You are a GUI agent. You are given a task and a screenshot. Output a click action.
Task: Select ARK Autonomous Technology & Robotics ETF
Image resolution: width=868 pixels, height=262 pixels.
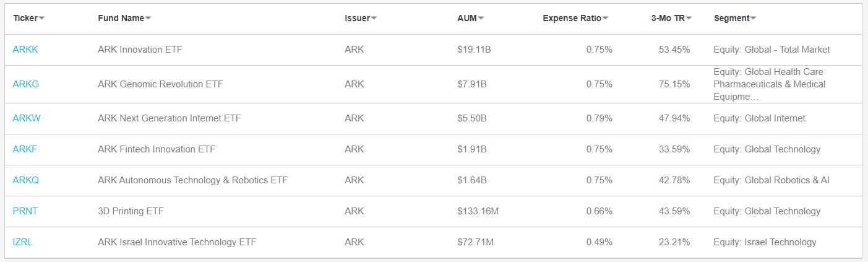tap(193, 180)
